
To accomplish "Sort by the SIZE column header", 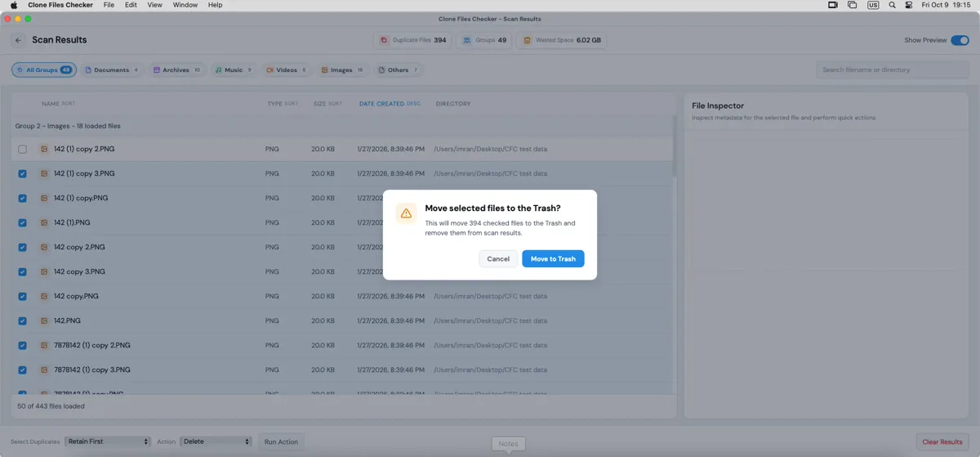I will (x=327, y=104).
